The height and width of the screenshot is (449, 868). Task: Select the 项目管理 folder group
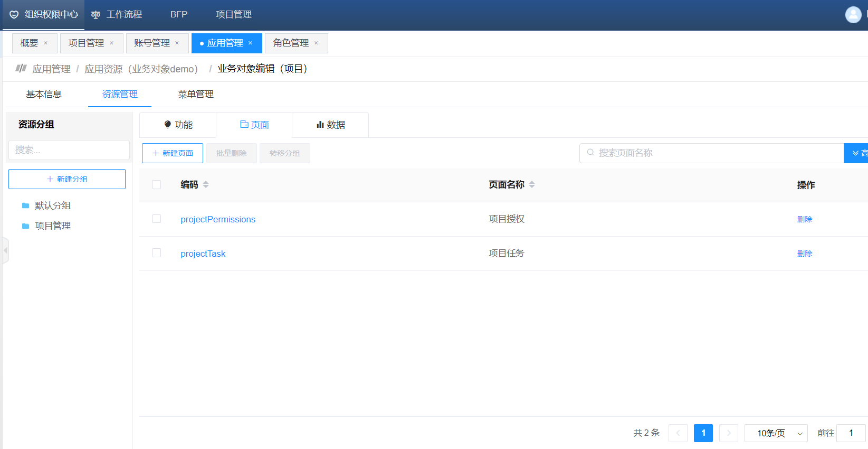[52, 226]
